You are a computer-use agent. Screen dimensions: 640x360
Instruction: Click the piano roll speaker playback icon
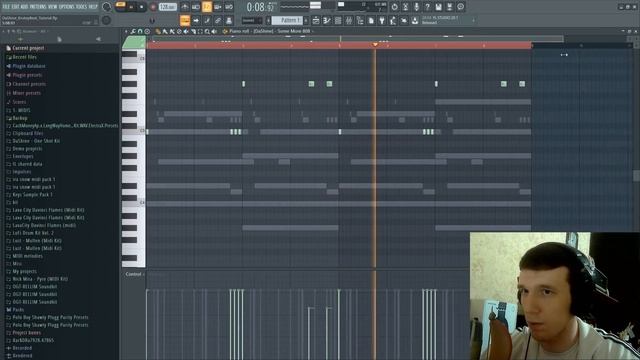[214, 31]
